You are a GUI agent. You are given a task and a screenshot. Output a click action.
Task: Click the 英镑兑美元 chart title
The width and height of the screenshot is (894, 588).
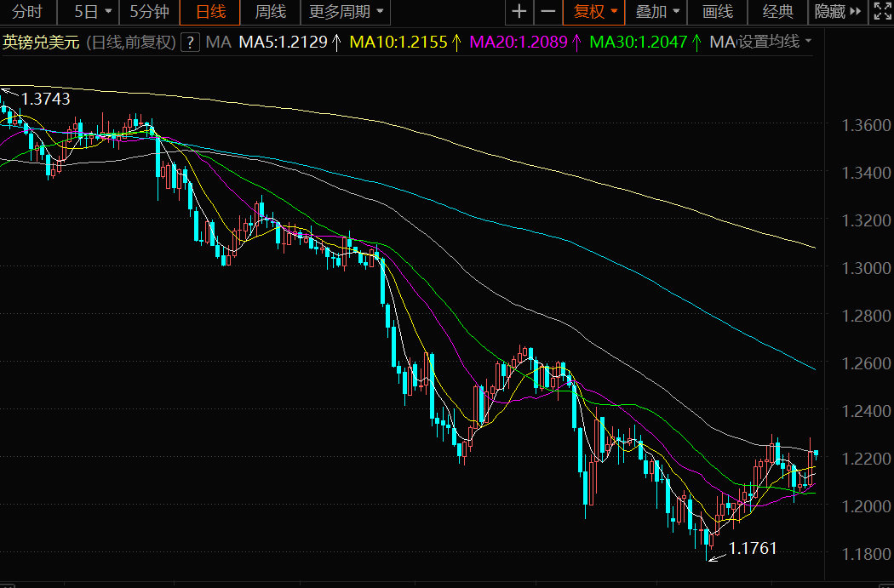click(x=41, y=43)
